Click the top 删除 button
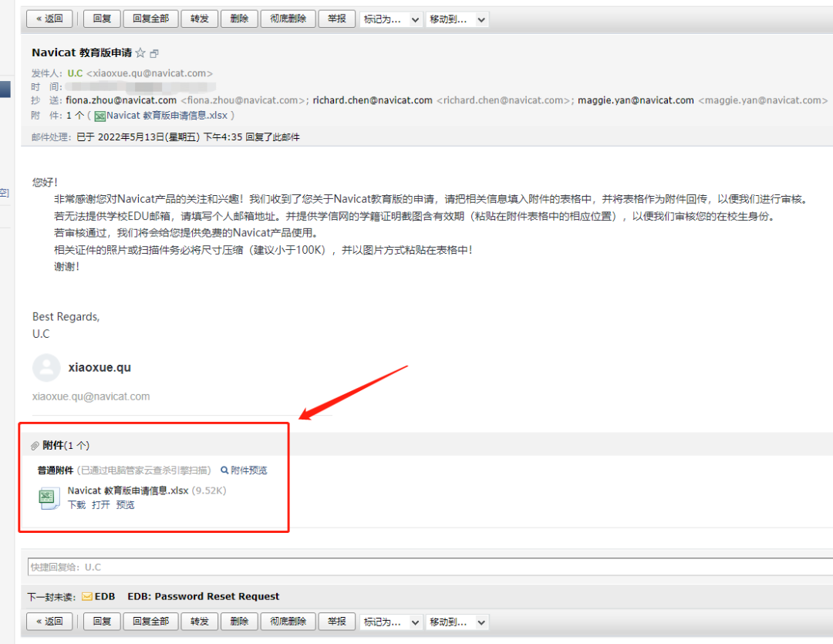Image resolution: width=833 pixels, height=644 pixels. point(240,19)
